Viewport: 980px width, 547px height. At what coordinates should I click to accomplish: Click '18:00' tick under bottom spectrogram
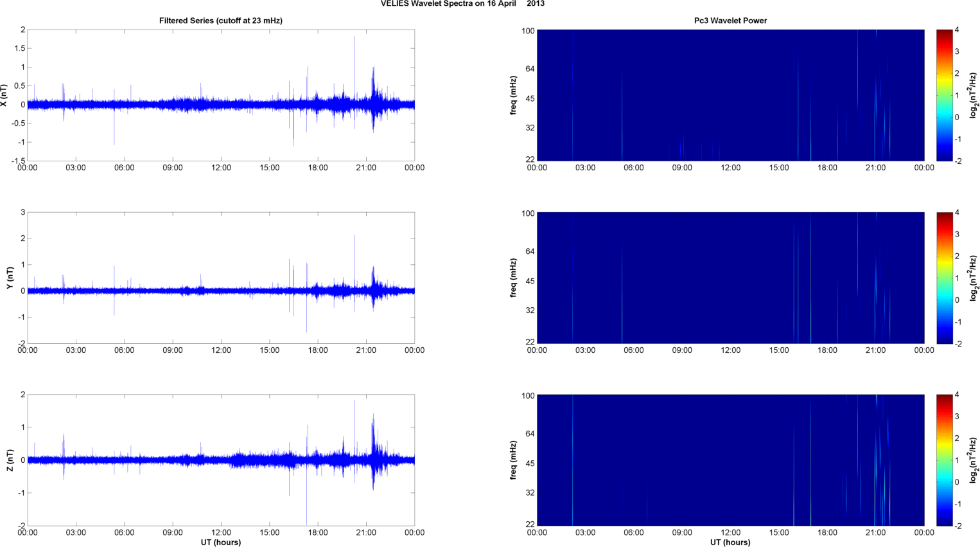(x=827, y=532)
